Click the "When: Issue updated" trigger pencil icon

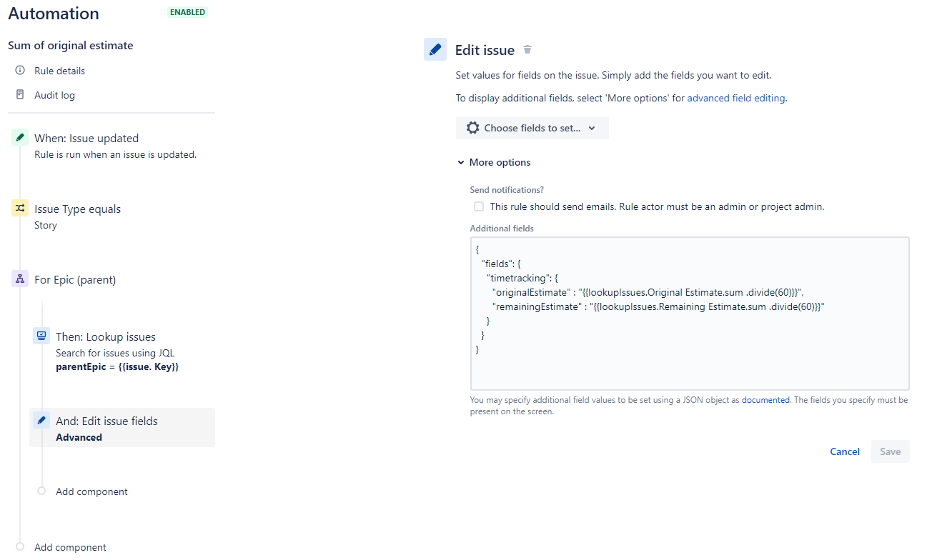(x=19, y=137)
